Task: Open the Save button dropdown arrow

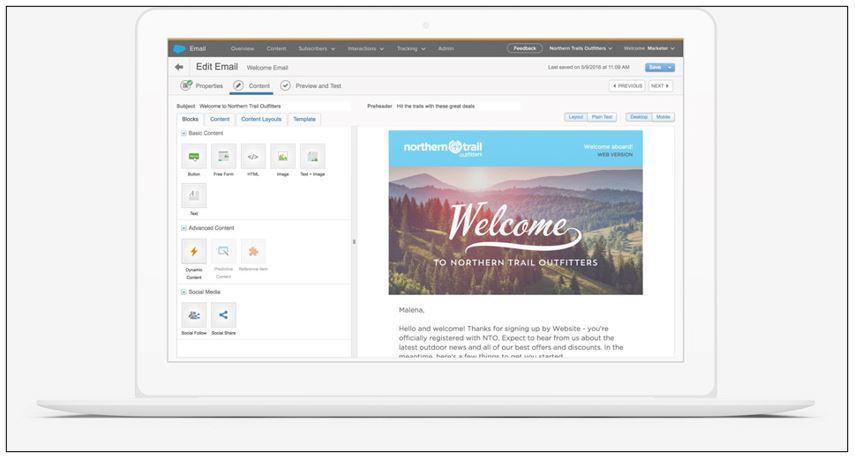Action: (x=670, y=68)
